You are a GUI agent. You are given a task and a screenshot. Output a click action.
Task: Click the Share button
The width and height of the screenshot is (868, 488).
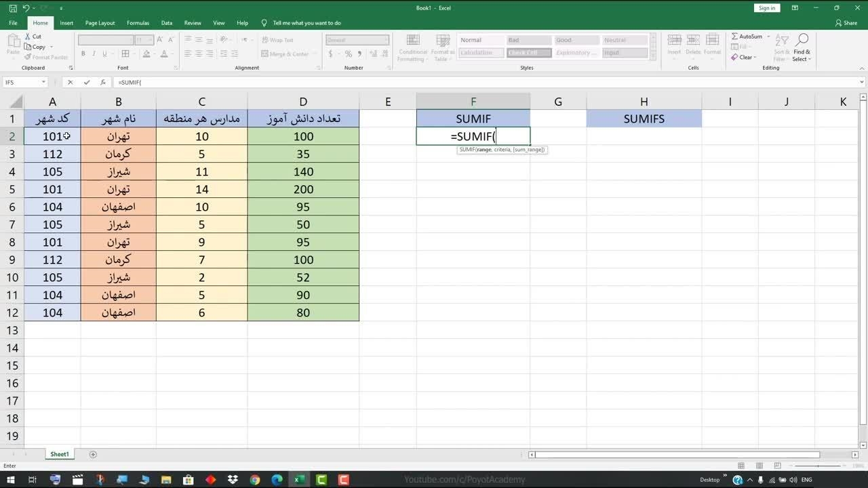pos(846,23)
